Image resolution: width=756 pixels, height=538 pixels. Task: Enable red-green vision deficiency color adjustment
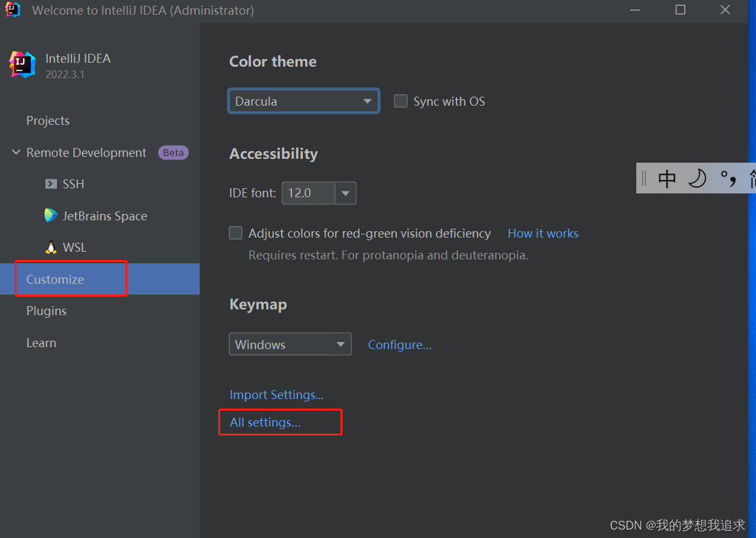236,233
